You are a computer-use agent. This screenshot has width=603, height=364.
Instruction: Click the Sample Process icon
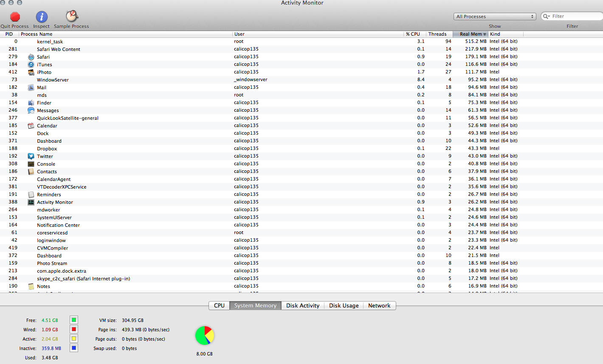72,16
